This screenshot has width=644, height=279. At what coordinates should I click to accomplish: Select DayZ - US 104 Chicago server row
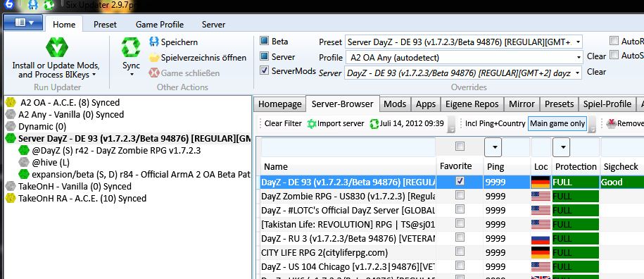tap(348, 266)
